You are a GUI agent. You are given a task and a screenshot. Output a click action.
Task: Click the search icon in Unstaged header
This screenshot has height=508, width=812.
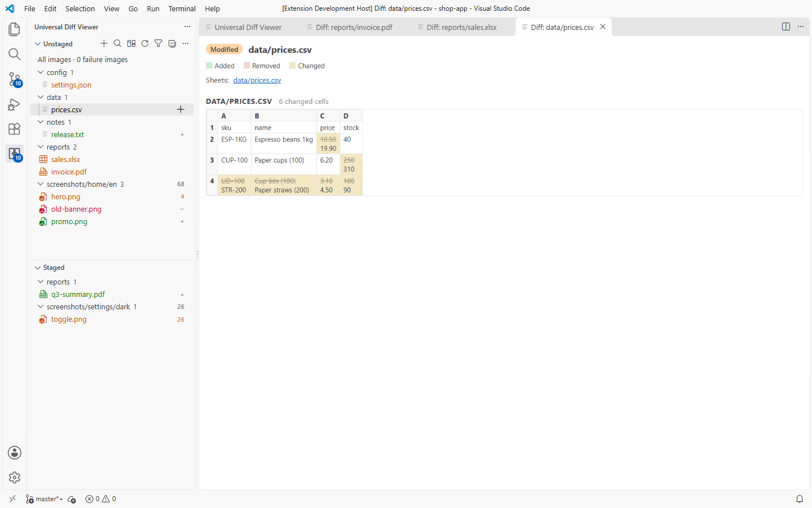pos(117,43)
